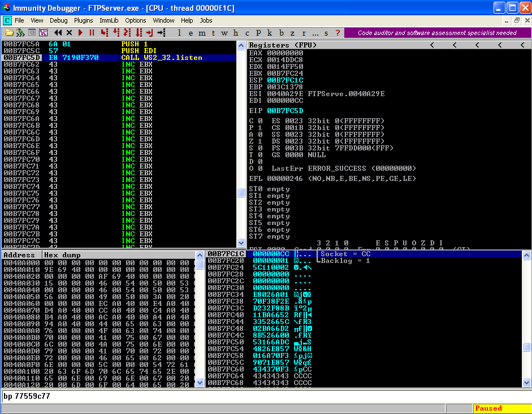Toggle the A flag value
The width and height of the screenshot is (532, 414).
[260, 135]
